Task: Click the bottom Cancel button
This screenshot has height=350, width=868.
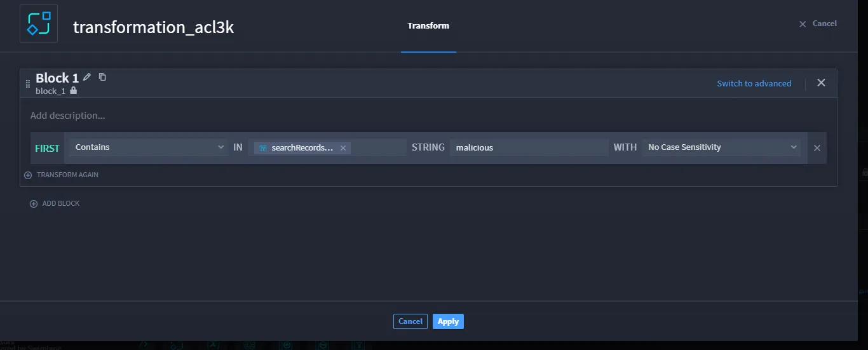Action: tap(410, 321)
